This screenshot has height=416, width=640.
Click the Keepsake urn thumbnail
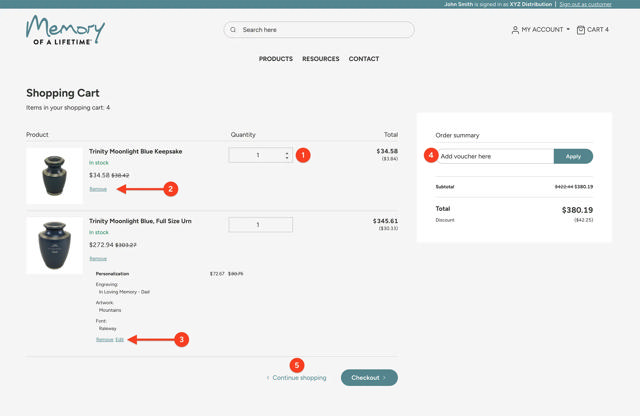coord(54,176)
